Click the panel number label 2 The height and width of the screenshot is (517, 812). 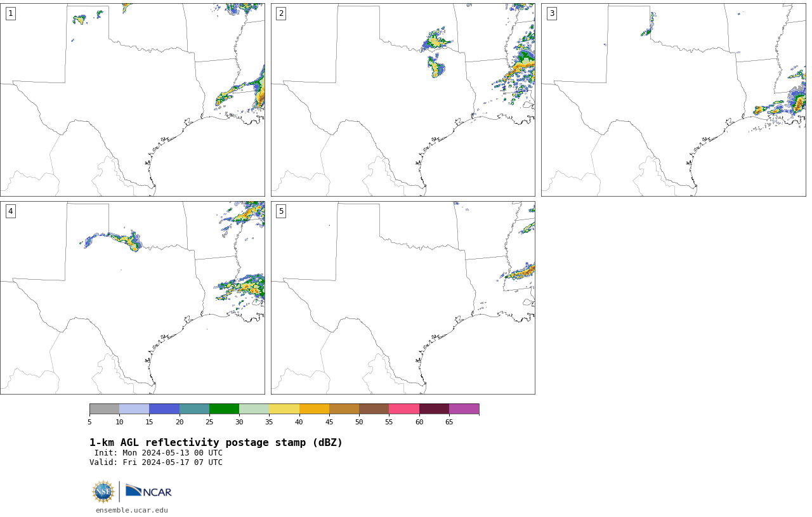tap(281, 13)
